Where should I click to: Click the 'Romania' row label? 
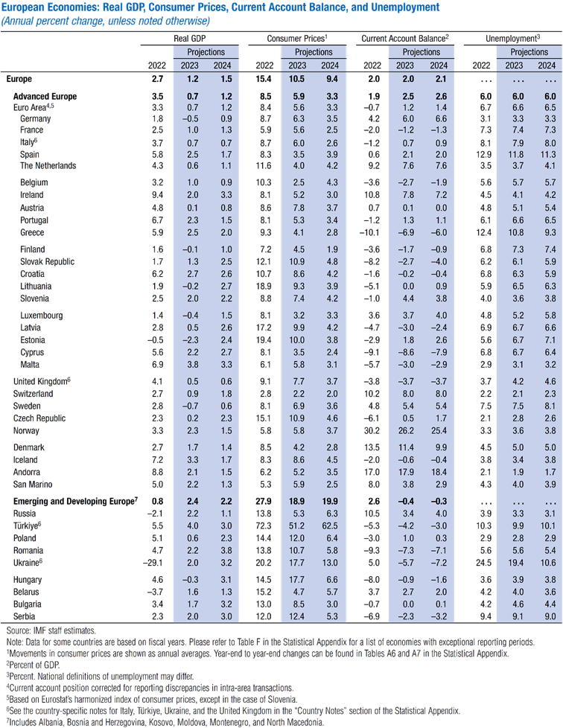(x=28, y=551)
